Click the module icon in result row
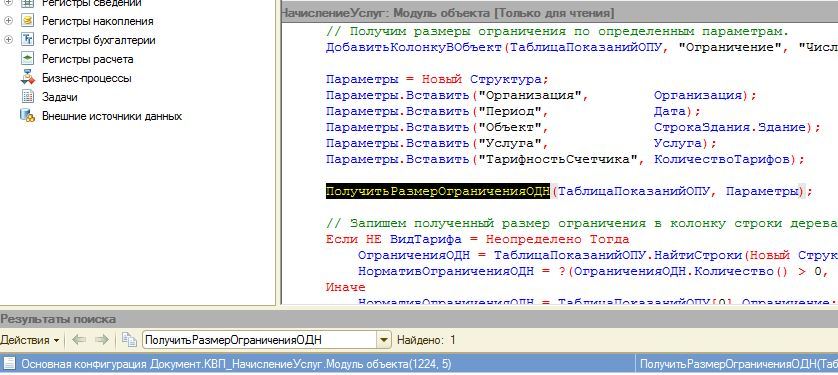838x375 pixels. tap(9, 364)
